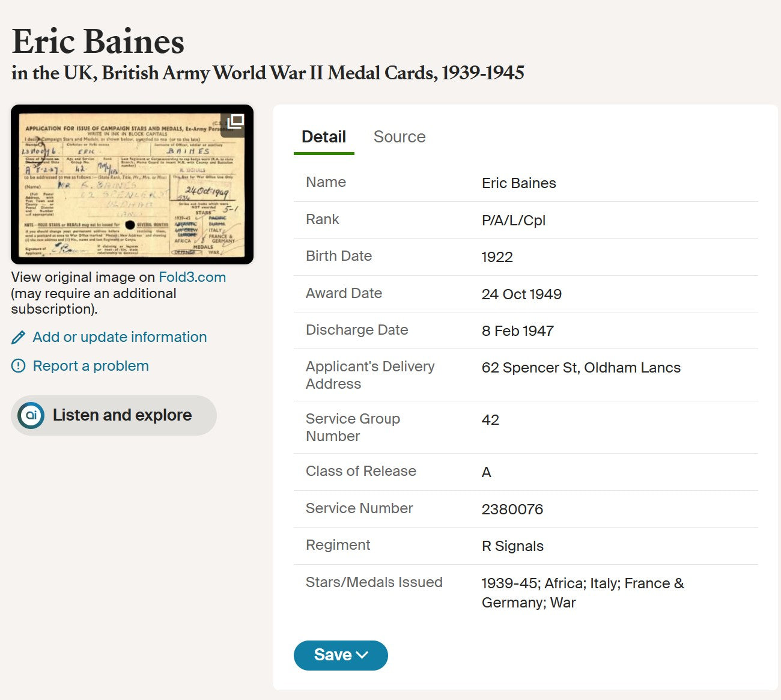The height and width of the screenshot is (700, 781).
Task: Select regiment value 'R Signals'
Action: [x=512, y=546]
